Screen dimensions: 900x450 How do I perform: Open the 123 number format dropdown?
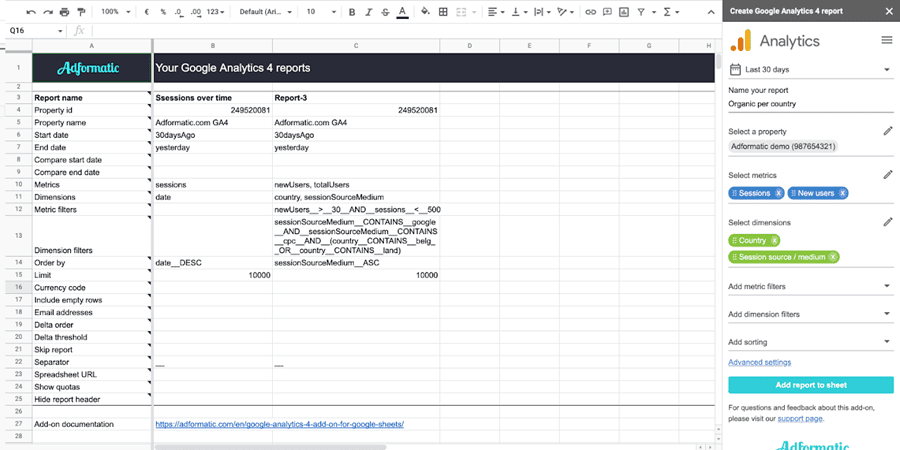pos(216,11)
